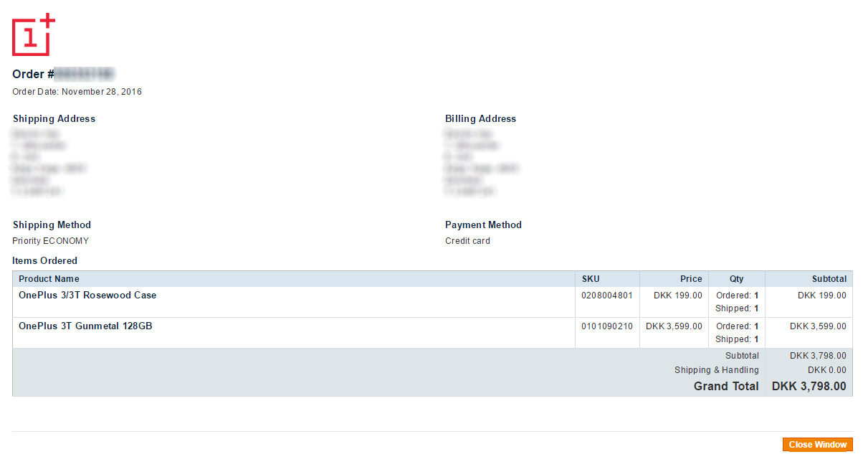Click the Grand Total amount DKK 3,798.00
868x472 pixels.
(x=809, y=387)
